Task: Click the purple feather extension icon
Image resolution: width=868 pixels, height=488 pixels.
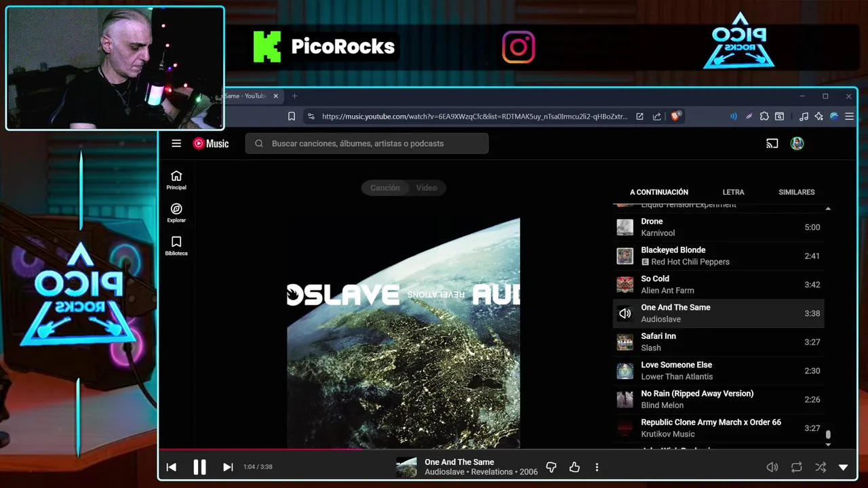Action: pyautogui.click(x=749, y=117)
